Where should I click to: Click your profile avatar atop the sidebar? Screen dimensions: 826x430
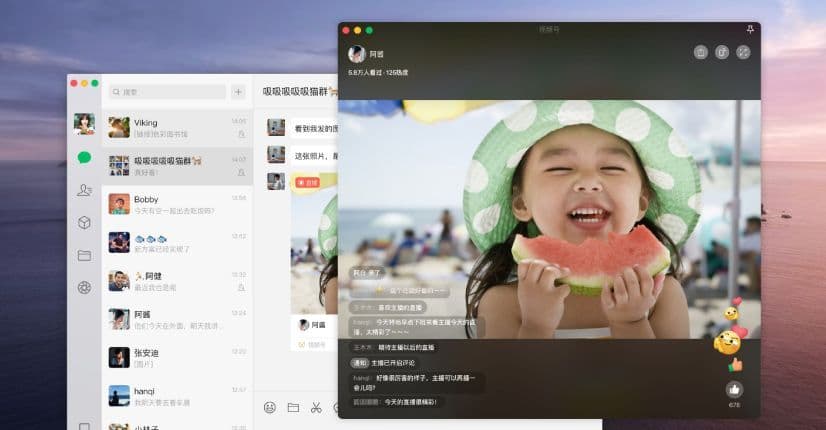click(x=84, y=124)
